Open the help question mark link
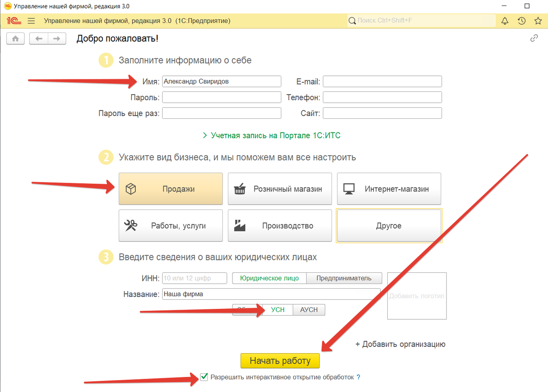The height and width of the screenshot is (392, 548). pos(358,377)
